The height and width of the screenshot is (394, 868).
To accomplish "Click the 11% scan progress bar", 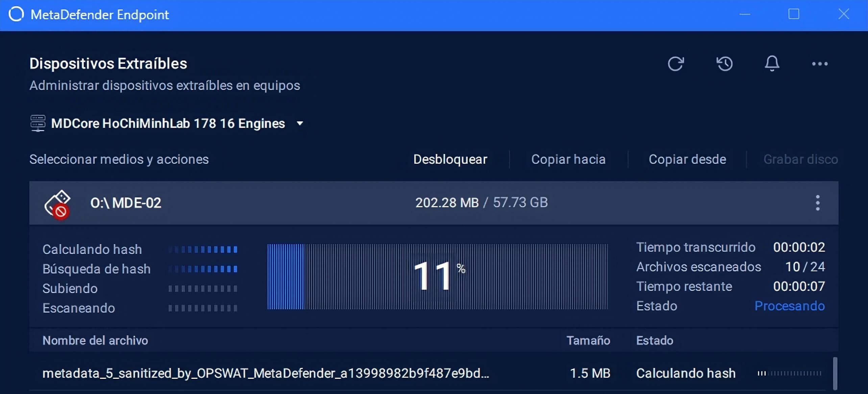I will 437,277.
